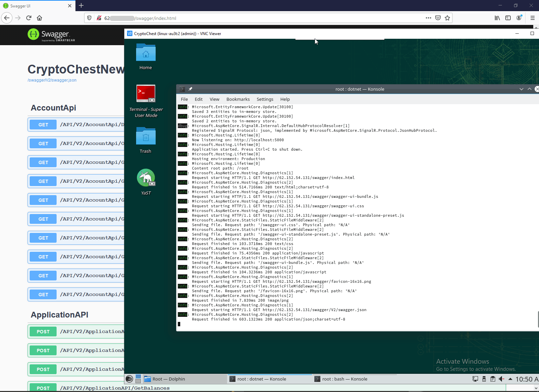The width and height of the screenshot is (539, 392).
Task: Launch the YaST desktop icon
Action: click(146, 182)
